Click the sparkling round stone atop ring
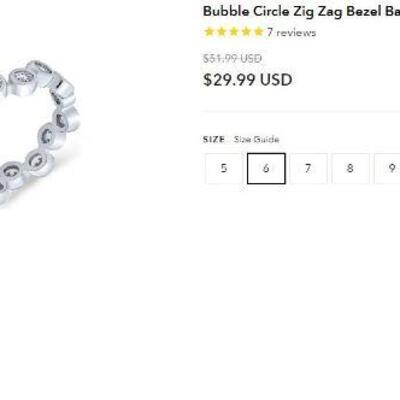Screen dimensions: 400x400 click(x=24, y=78)
